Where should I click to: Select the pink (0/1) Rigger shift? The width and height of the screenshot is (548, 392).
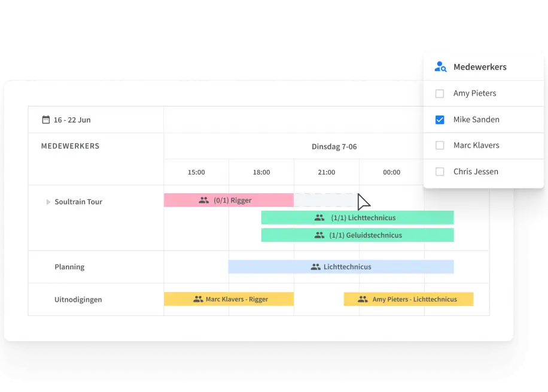click(x=229, y=200)
